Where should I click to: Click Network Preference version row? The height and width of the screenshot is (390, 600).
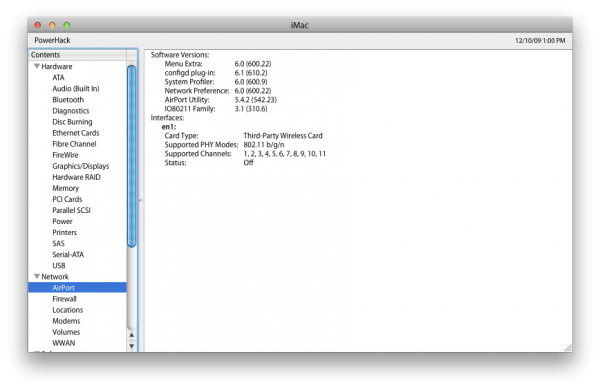[218, 91]
